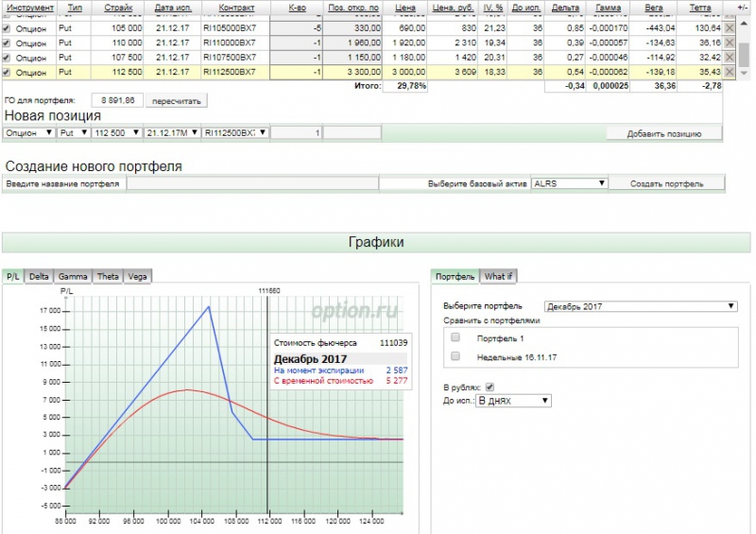Open the Декабрь 2017 portfolio dropdown

tap(641, 306)
